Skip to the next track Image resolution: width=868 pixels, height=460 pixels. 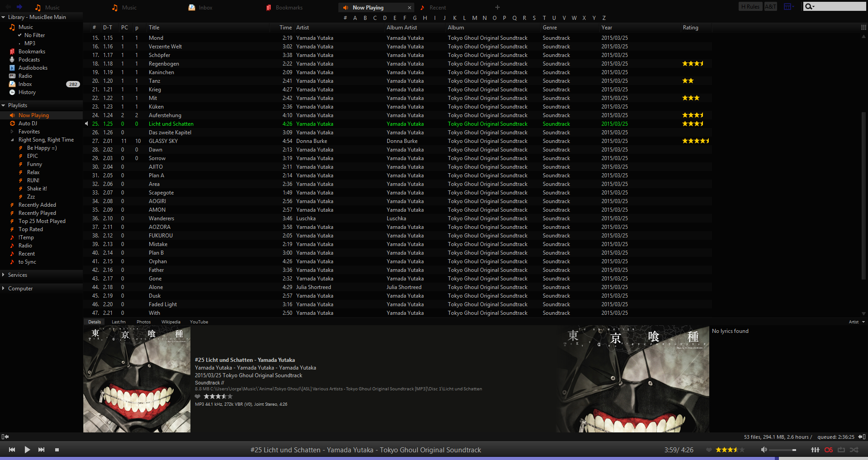42,450
